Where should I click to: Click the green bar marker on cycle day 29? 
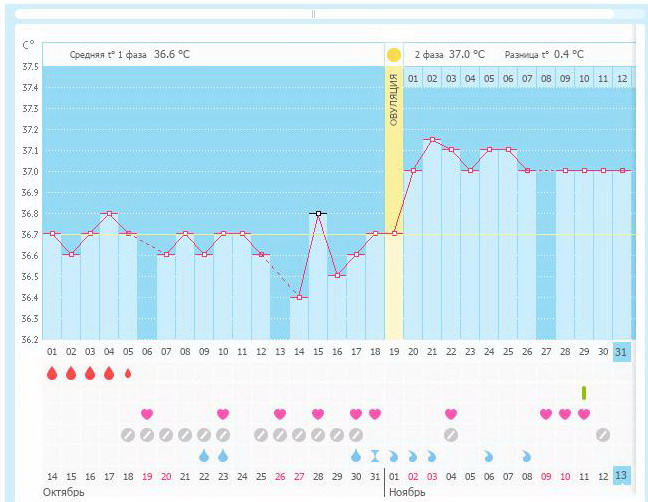coord(584,393)
